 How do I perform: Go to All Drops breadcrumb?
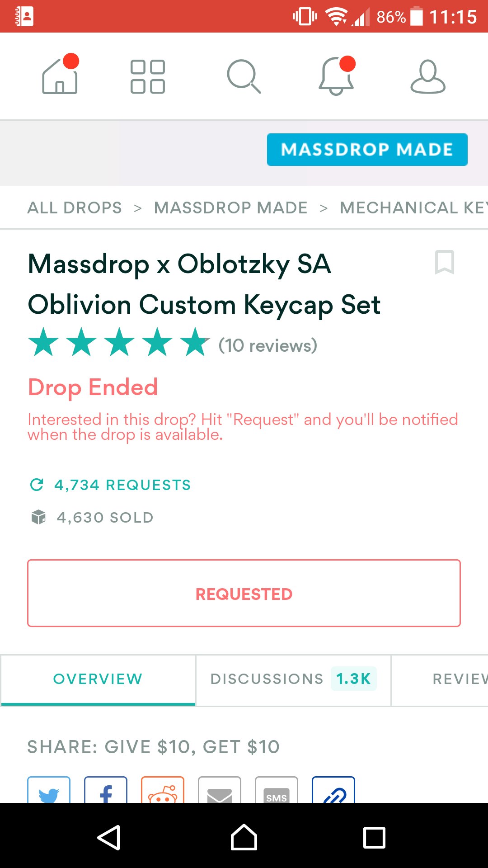pos(75,208)
